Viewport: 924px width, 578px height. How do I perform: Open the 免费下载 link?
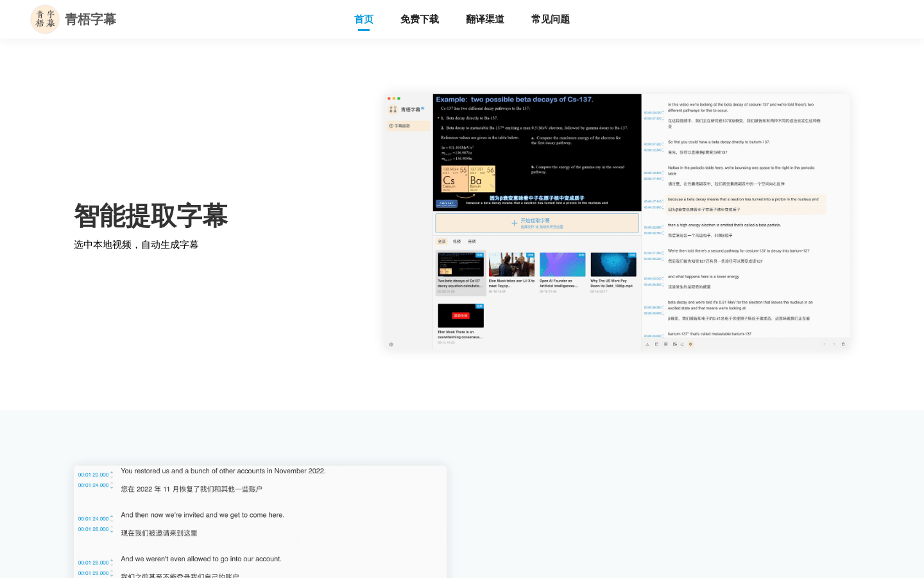click(420, 19)
